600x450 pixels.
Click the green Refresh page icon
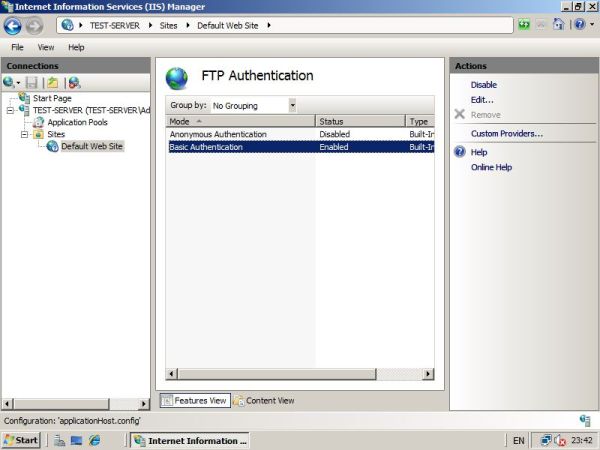(524, 25)
